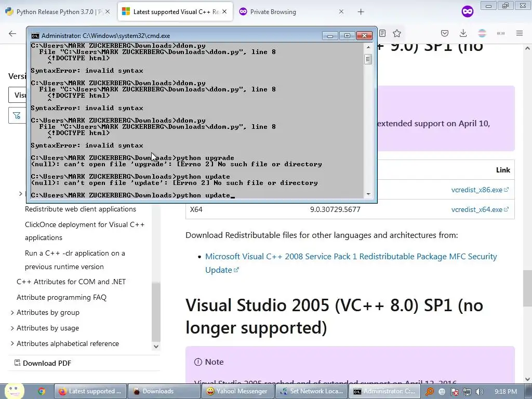Viewport: 532px width, 399px height.
Task: Click the striped circular account avatar icon
Action: (482, 33)
